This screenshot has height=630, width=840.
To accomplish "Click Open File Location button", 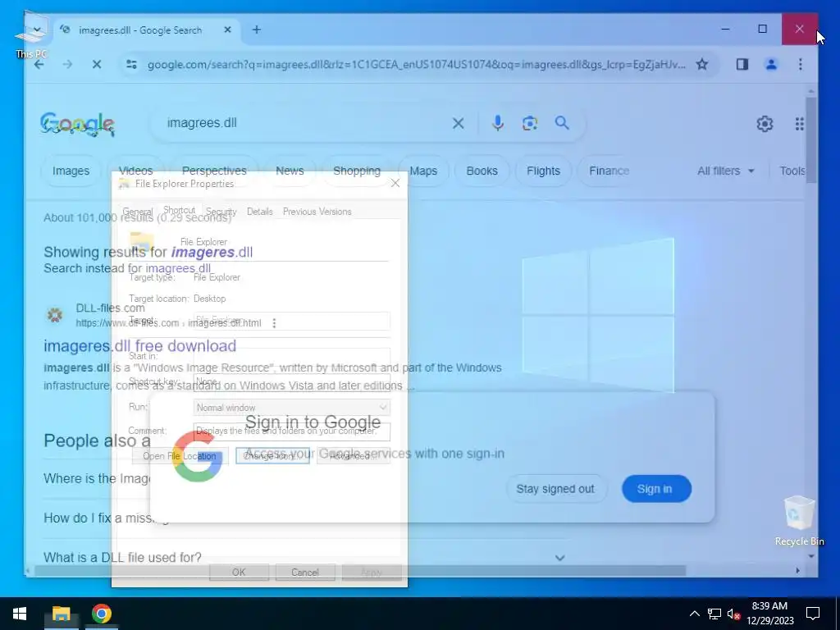I will point(180,456).
